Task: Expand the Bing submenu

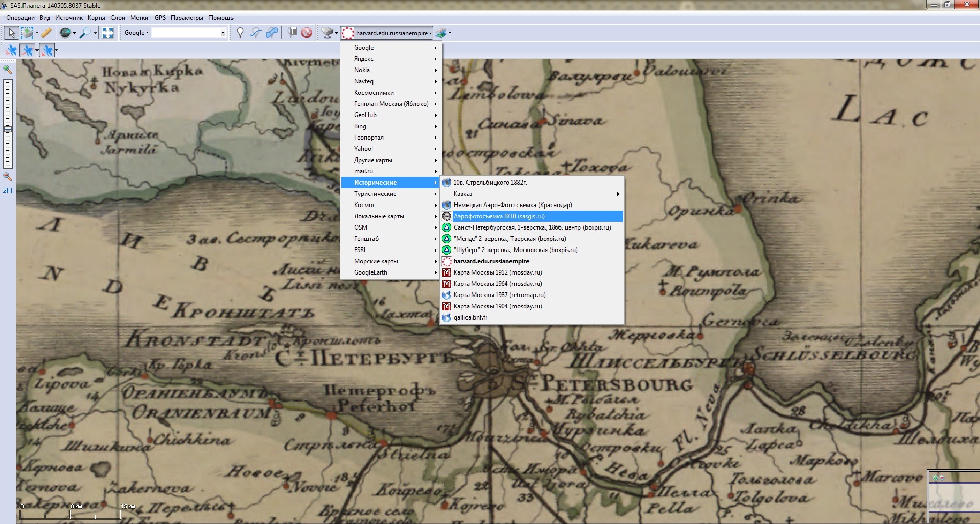Action: pyautogui.click(x=391, y=126)
